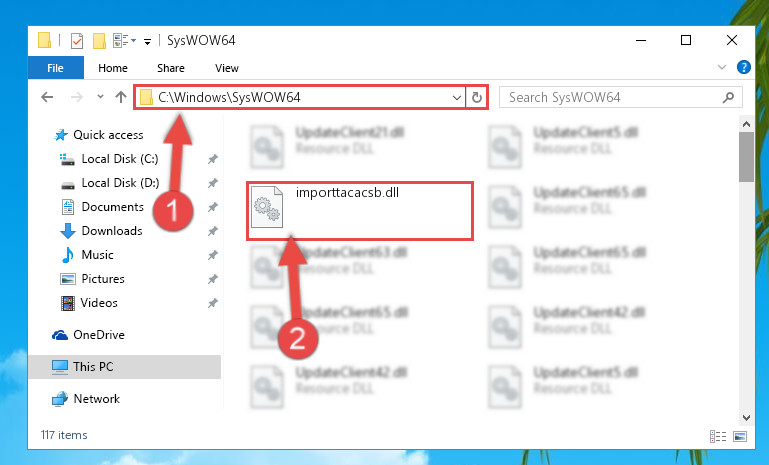Click the importtacacsb.dll gear file icon

click(267, 207)
